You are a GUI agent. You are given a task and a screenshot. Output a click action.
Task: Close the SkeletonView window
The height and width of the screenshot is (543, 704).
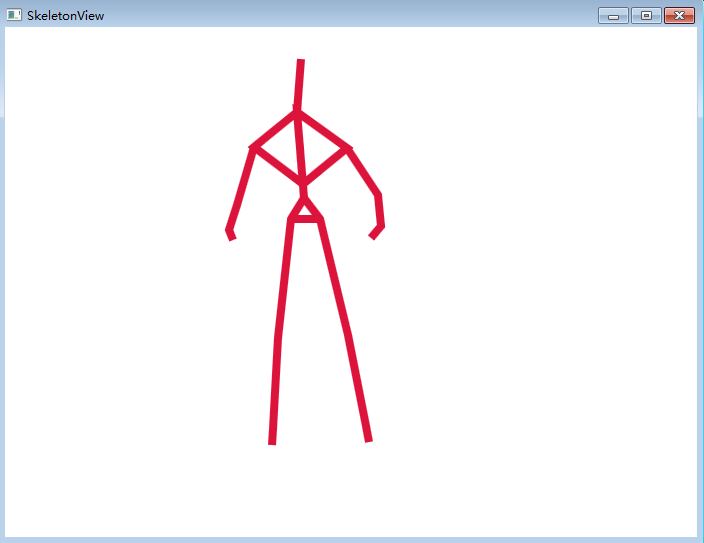[x=679, y=16]
